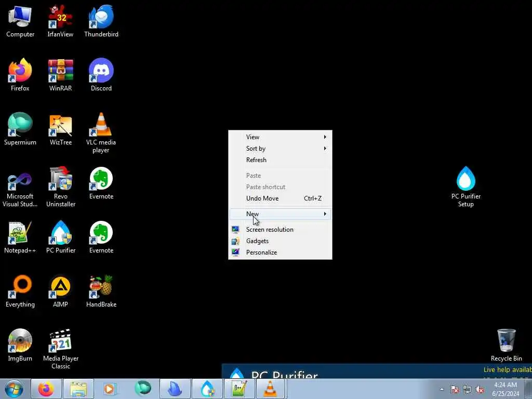Select the PC Purifier shortcut beside Notepad++
The height and width of the screenshot is (399, 532).
(60, 237)
